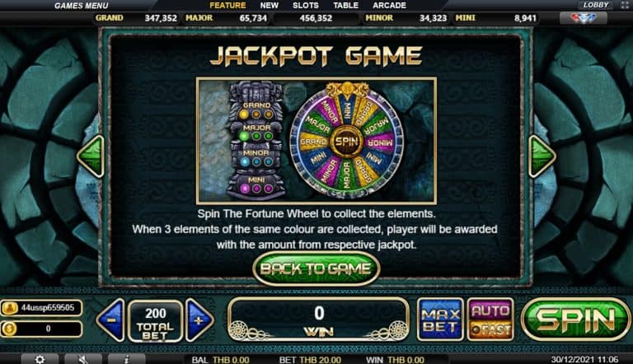The height and width of the screenshot is (364, 633).
Task: Click the fortune wheel center Spin
Action: [347, 142]
